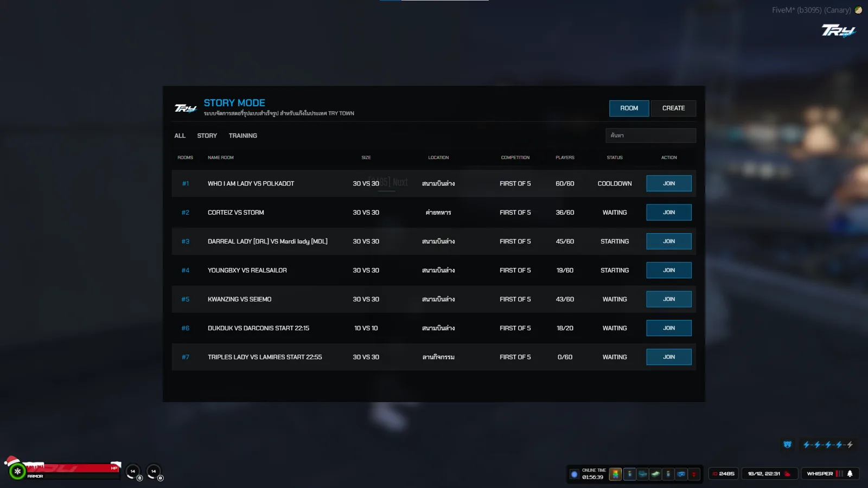Click the STATUS column header

(x=615, y=158)
